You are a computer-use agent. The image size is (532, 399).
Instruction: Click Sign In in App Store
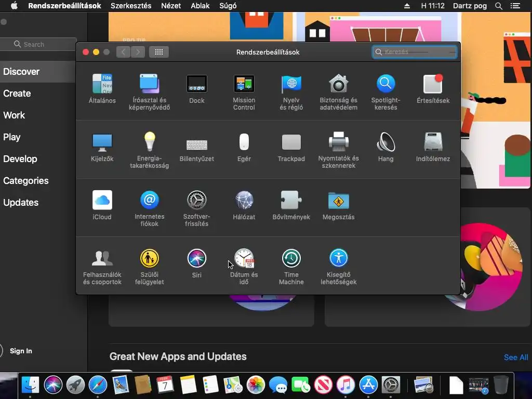(21, 351)
